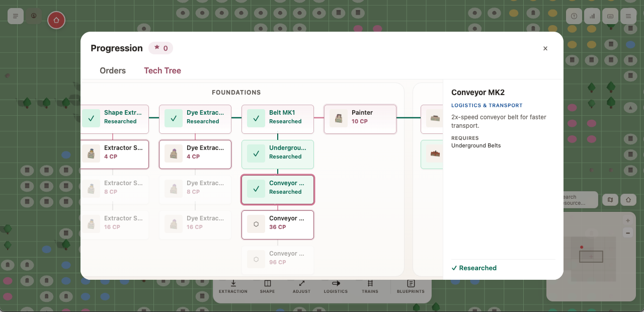Select the researched Belt MK1 node

coord(278,119)
